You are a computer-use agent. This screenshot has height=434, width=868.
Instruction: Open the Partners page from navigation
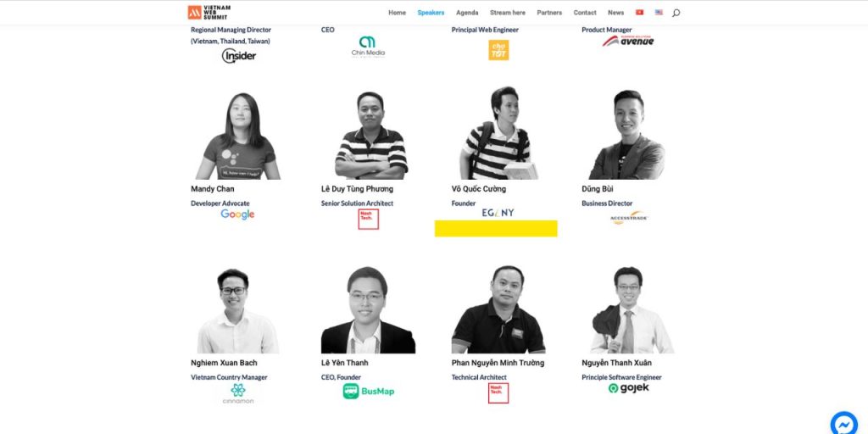(549, 12)
